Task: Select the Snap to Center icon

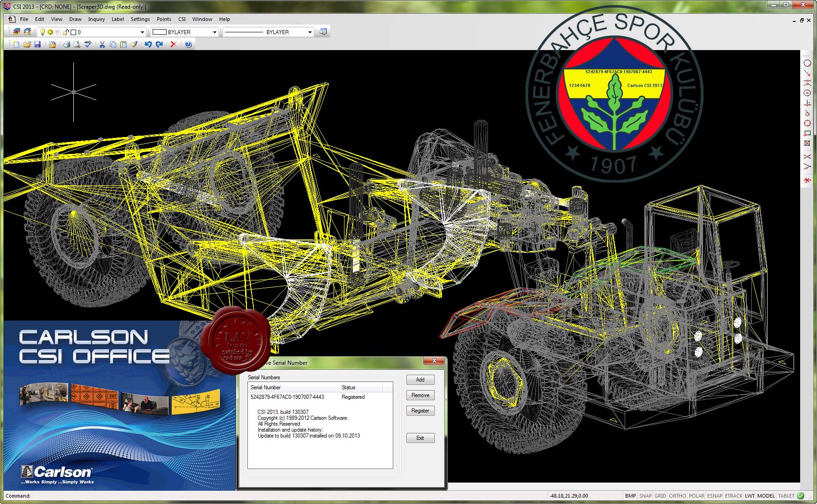Action: pos(807,93)
